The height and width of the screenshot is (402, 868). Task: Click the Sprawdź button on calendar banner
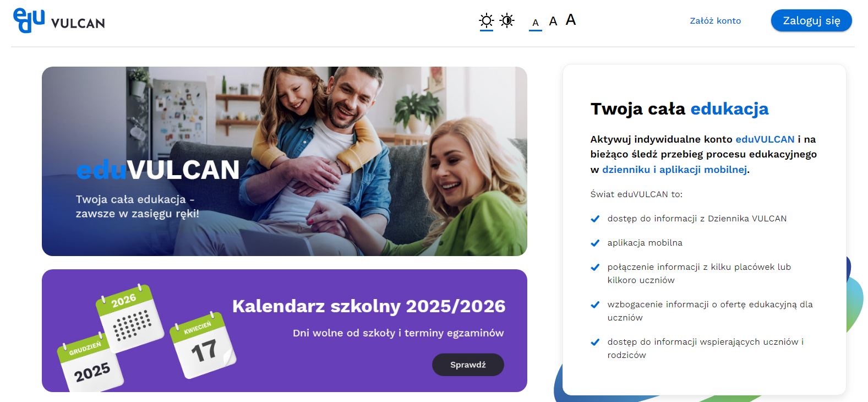(x=468, y=365)
